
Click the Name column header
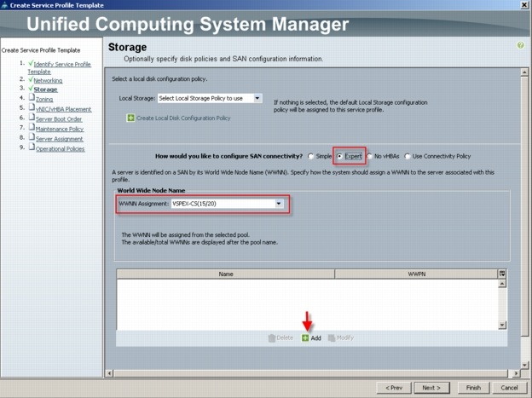[x=226, y=274]
